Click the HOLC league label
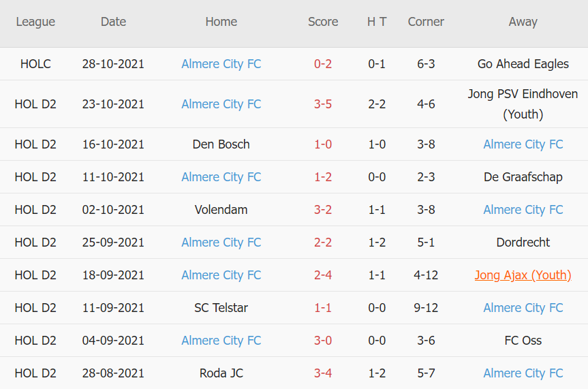The height and width of the screenshot is (389, 588). coord(35,64)
